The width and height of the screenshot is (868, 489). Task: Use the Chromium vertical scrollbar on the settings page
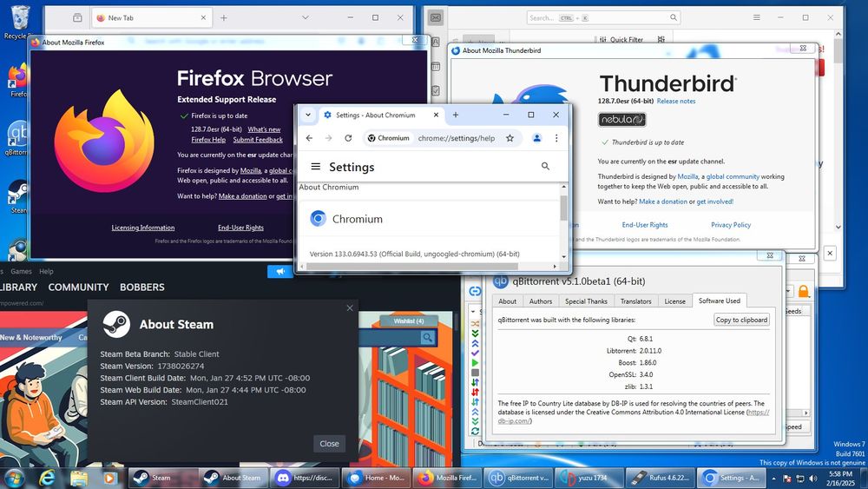(563, 208)
